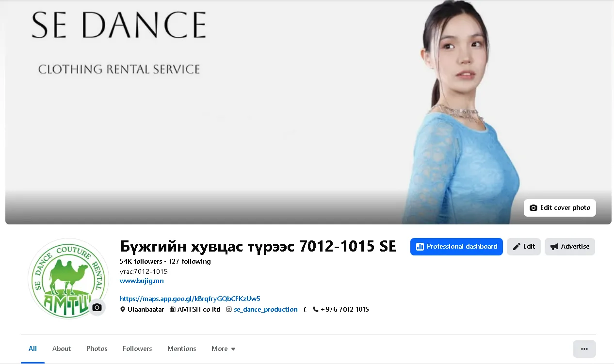Image resolution: width=614 pixels, height=364 pixels.
Task: Open the Photos tab
Action: (x=97, y=348)
